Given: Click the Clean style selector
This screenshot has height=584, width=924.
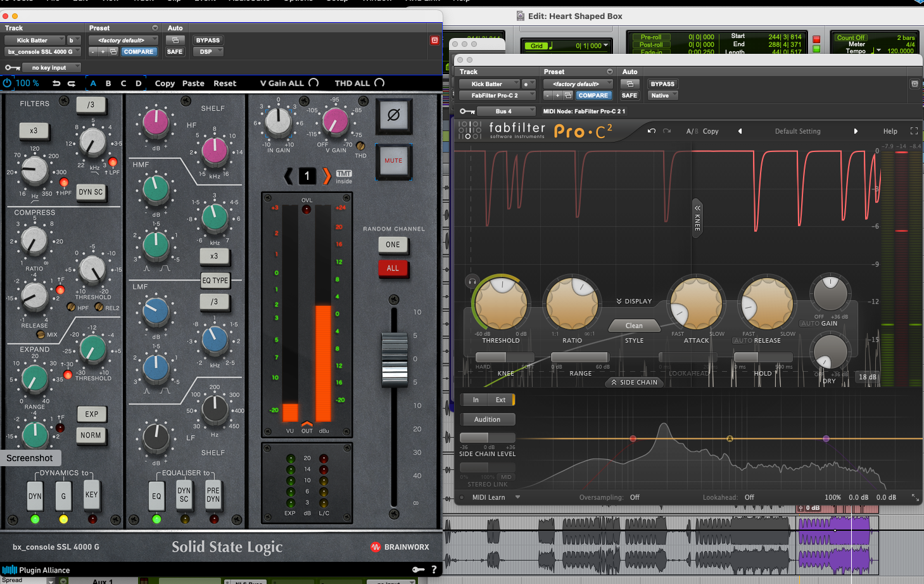Looking at the screenshot, I should (634, 326).
